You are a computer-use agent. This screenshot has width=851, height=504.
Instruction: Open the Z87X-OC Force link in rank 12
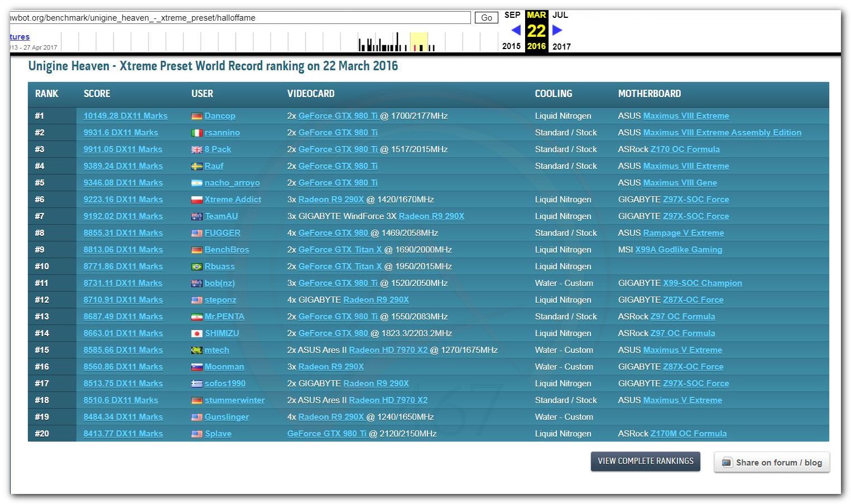tap(693, 300)
